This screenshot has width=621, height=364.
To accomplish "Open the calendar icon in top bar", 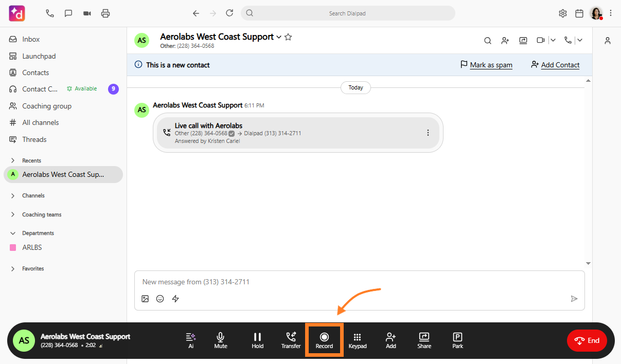I will tap(579, 13).
